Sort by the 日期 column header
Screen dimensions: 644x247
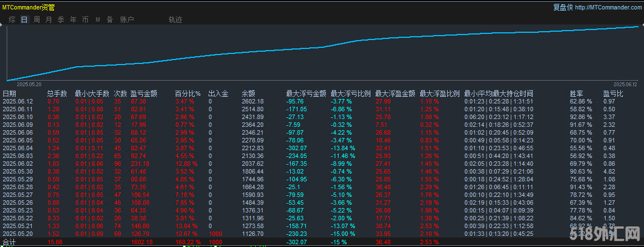9,93
